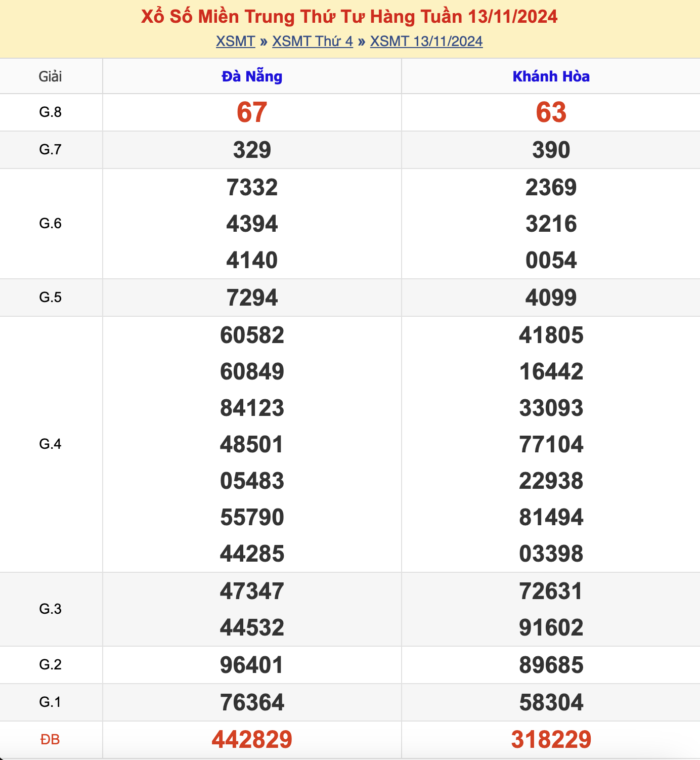Click G.2 number 96401
Viewport: 700px width, 760px height.
252,665
